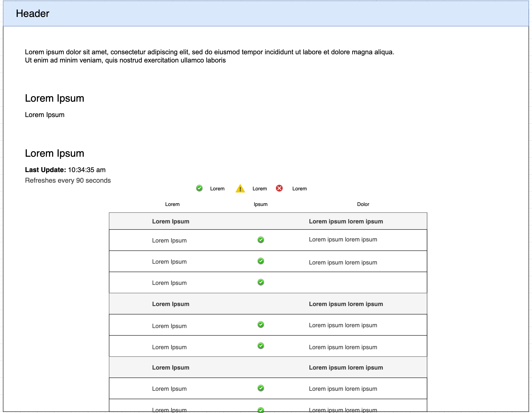
Task: Toggle the green indicator in the row above the third group
Action: (261, 346)
